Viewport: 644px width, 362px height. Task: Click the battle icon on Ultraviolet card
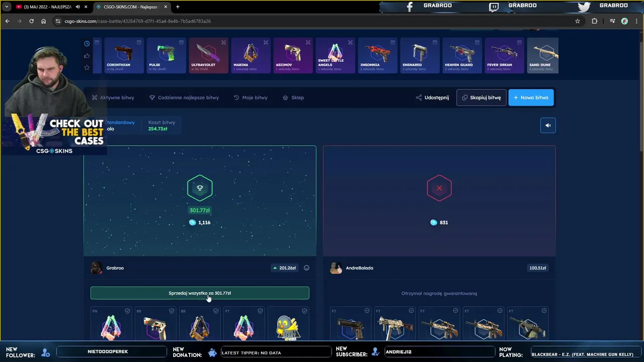click(x=223, y=43)
